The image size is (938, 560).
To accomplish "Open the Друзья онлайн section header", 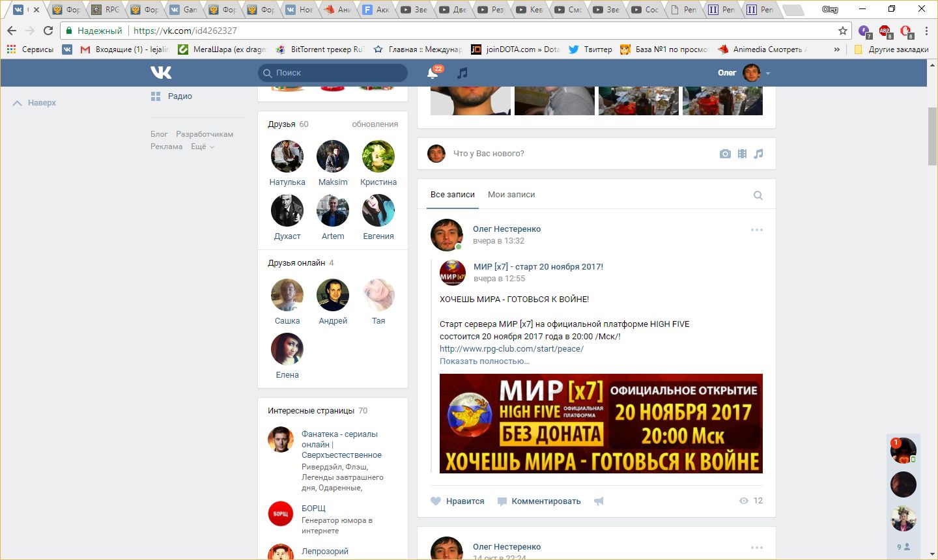I will (x=296, y=263).
